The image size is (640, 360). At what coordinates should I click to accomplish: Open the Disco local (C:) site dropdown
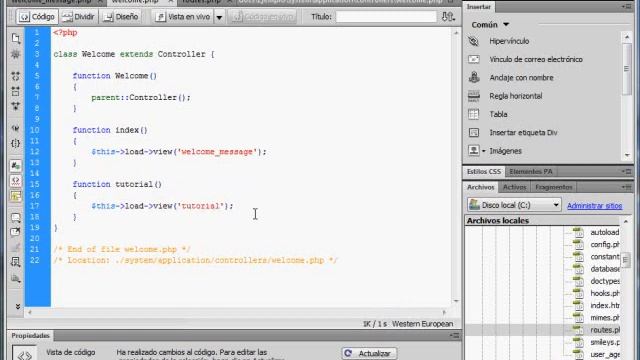pyautogui.click(x=514, y=205)
